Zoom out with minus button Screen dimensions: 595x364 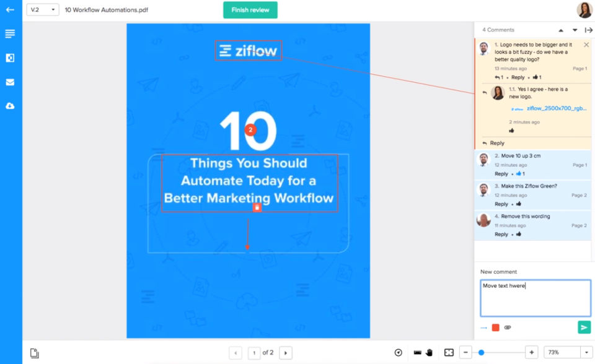pos(465,353)
